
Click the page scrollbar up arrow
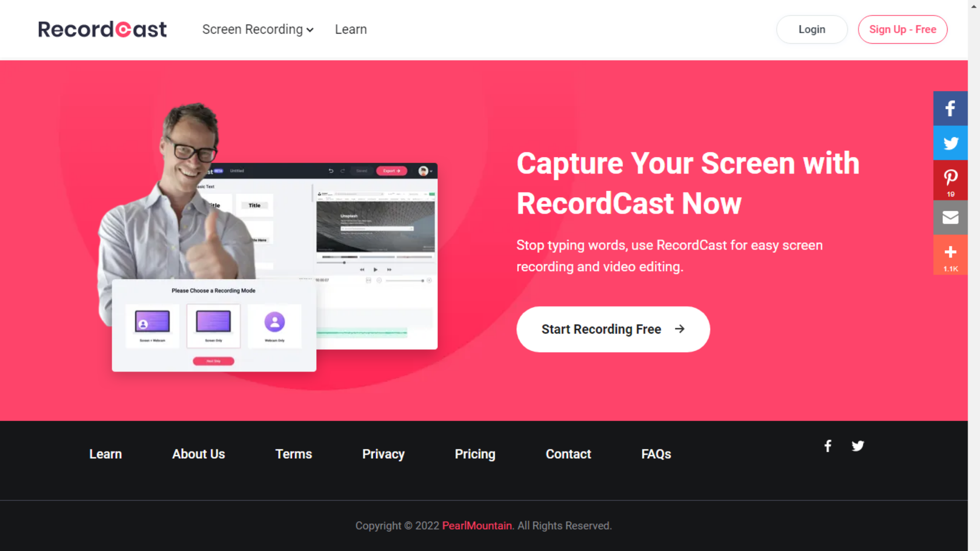coord(974,6)
